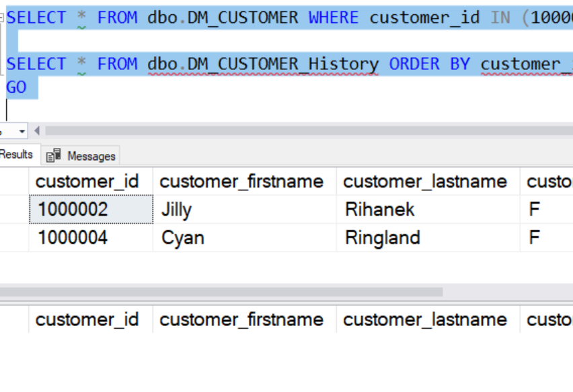This screenshot has width=573, height=392.
Task: Select the Jilly first name cell
Action: pos(176,210)
